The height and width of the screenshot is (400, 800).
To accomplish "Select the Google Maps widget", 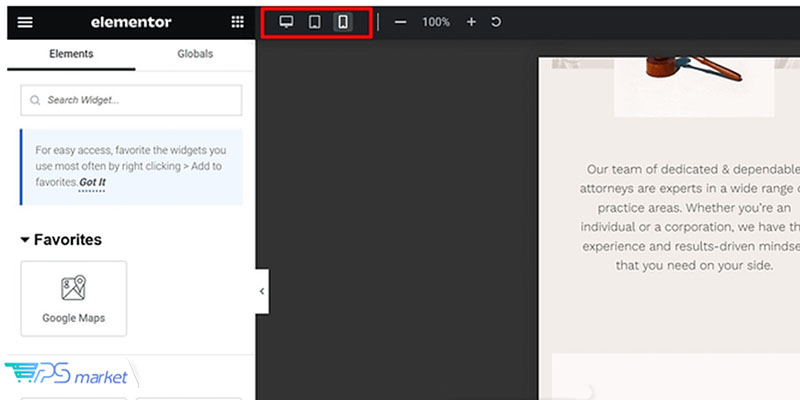I will 73,298.
